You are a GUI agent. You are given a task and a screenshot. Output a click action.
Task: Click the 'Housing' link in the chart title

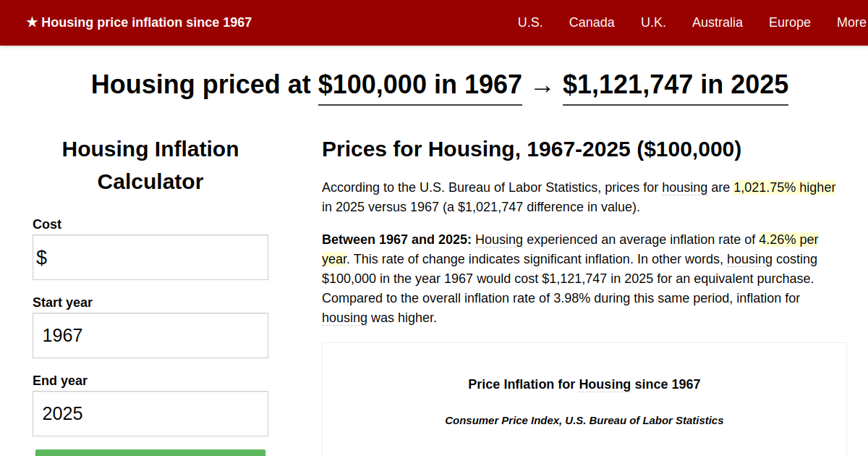pos(605,384)
